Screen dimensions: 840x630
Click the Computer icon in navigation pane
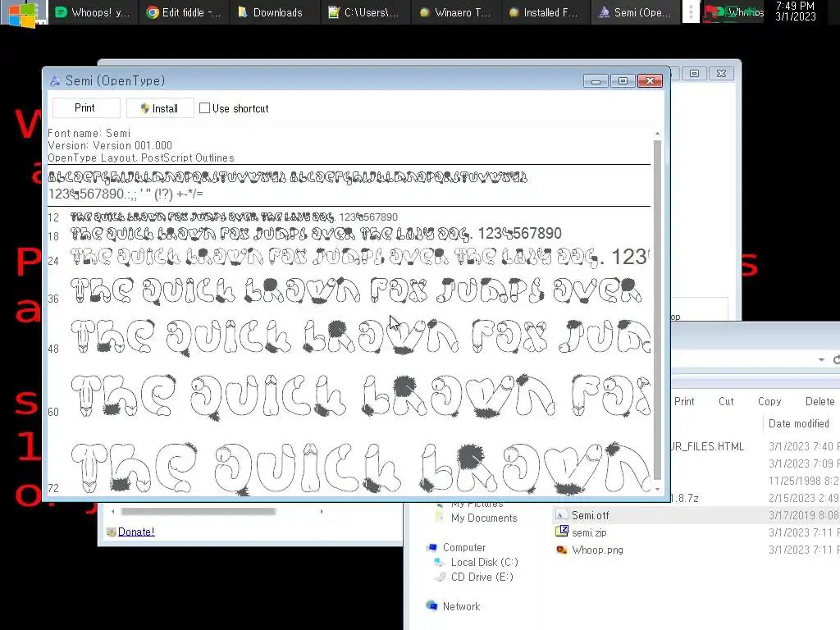(x=431, y=547)
